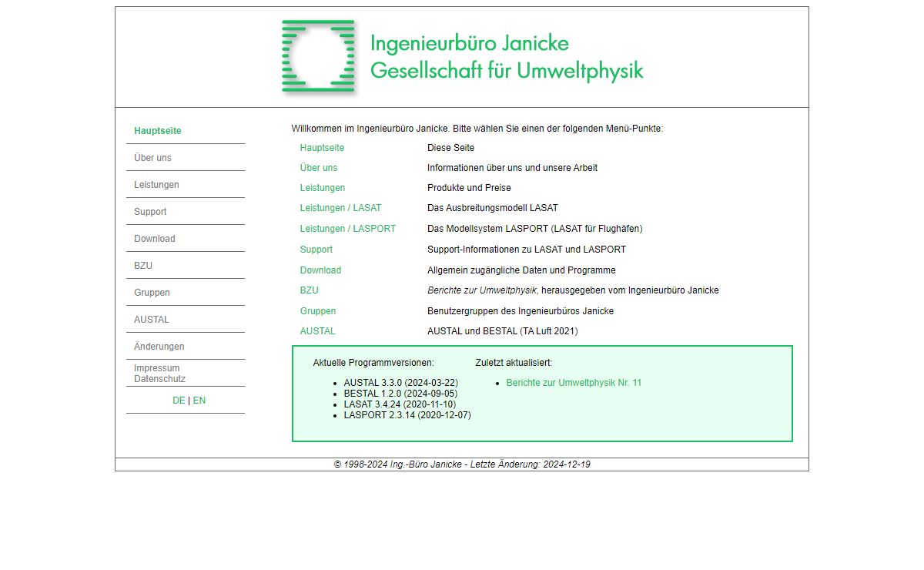The height and width of the screenshot is (570, 924).
Task: Click the Willkommen im Ingenieurbüro Janicke sentence
Action: coord(477,129)
